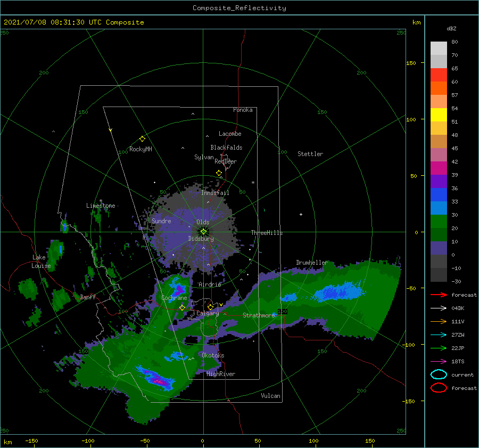Select the blue 33–36 dBZ color swatch

point(439,195)
